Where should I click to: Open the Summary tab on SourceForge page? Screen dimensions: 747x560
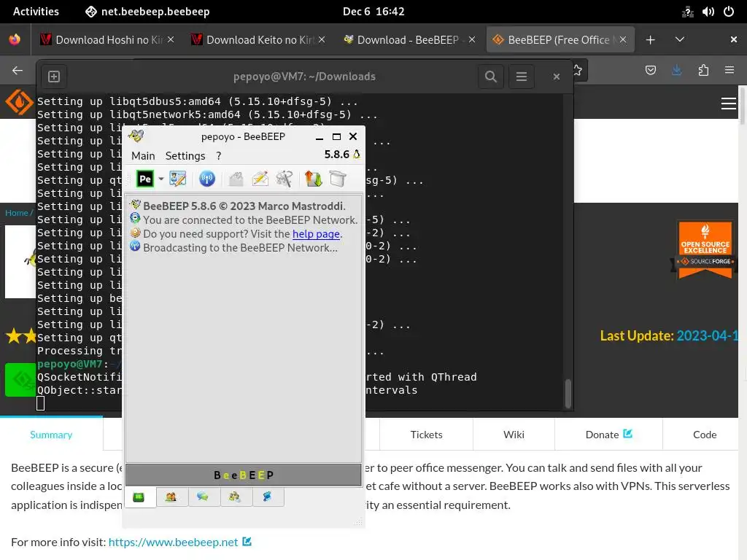[x=51, y=435]
